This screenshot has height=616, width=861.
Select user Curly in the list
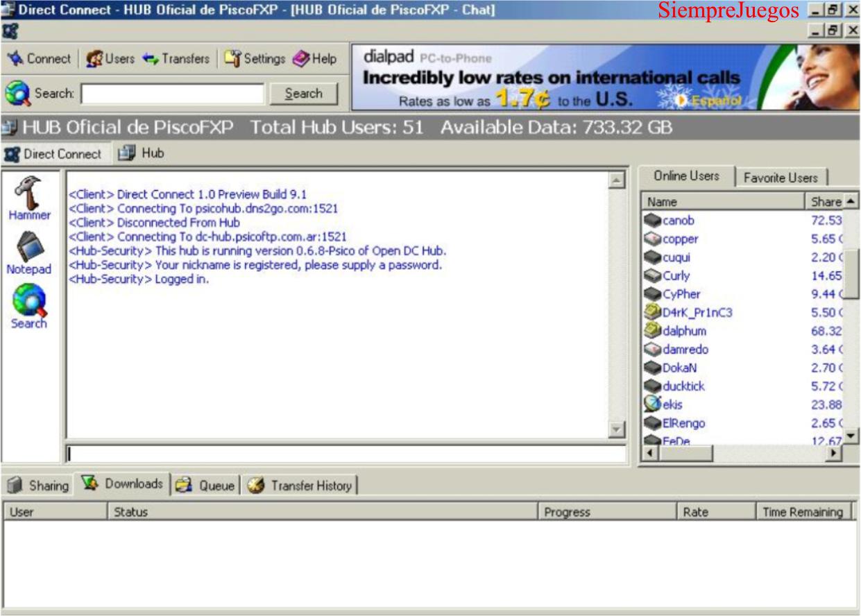click(676, 276)
